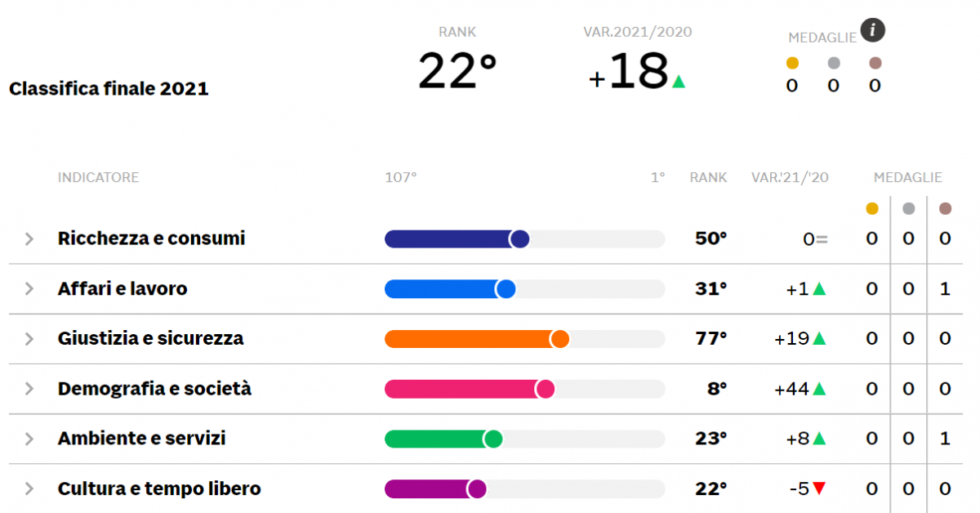Click the bronze medal dot in header
The width and height of the screenshot is (980, 513).
(875, 63)
